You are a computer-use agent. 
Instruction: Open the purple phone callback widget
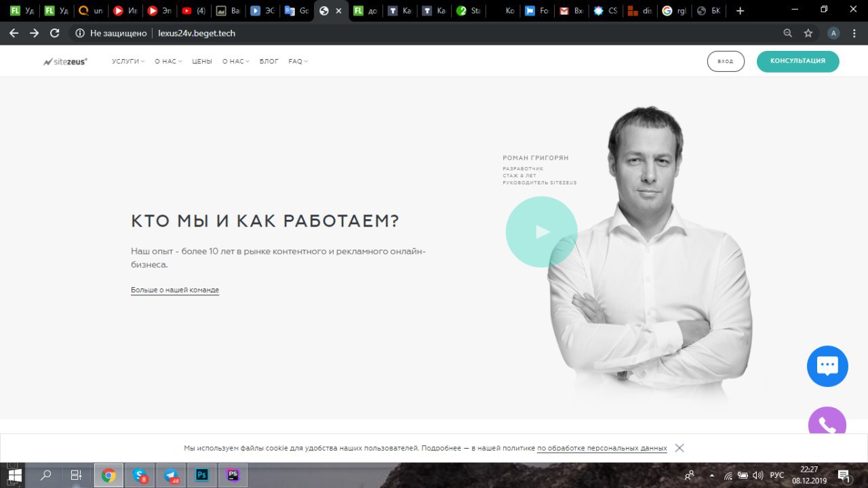tap(827, 421)
